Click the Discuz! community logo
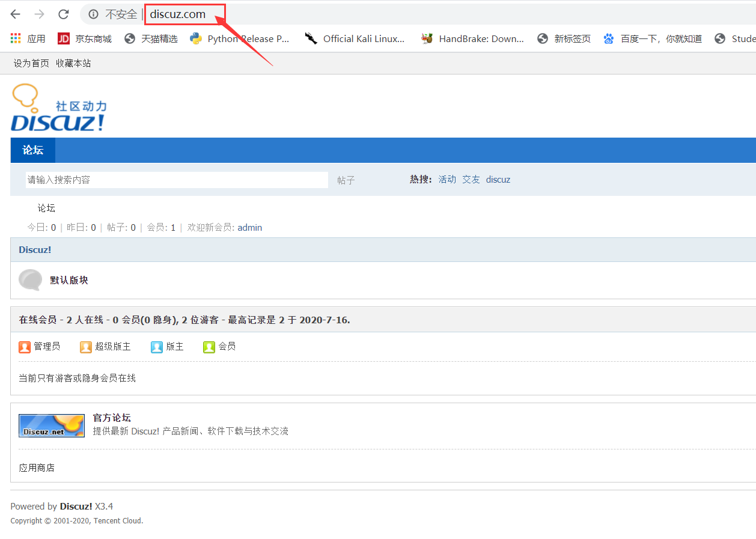Viewport: 756px width, 539px height. [58, 107]
